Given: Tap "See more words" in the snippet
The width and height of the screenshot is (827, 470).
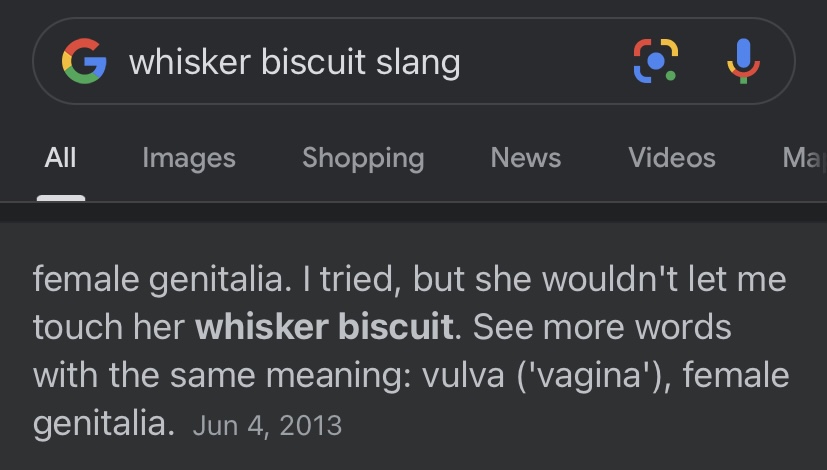Looking at the screenshot, I should [601, 327].
